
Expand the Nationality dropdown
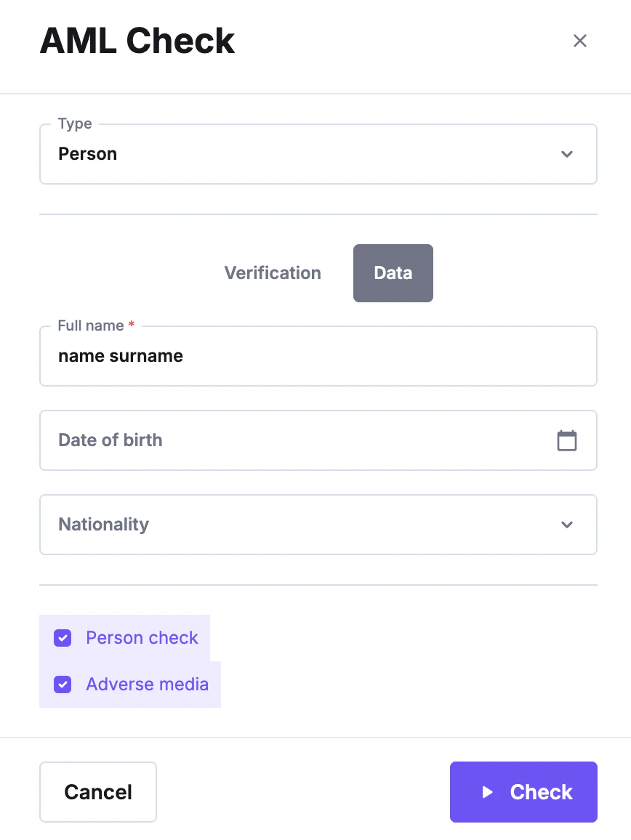(305, 525)
